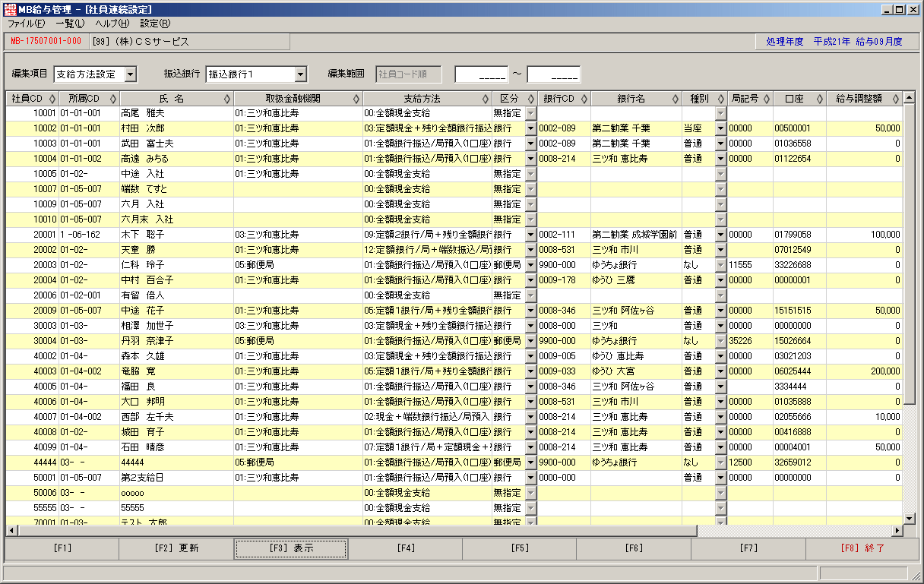924x584 pixels.
Task: Open the 一覧(L) menu
Action: coord(70,24)
